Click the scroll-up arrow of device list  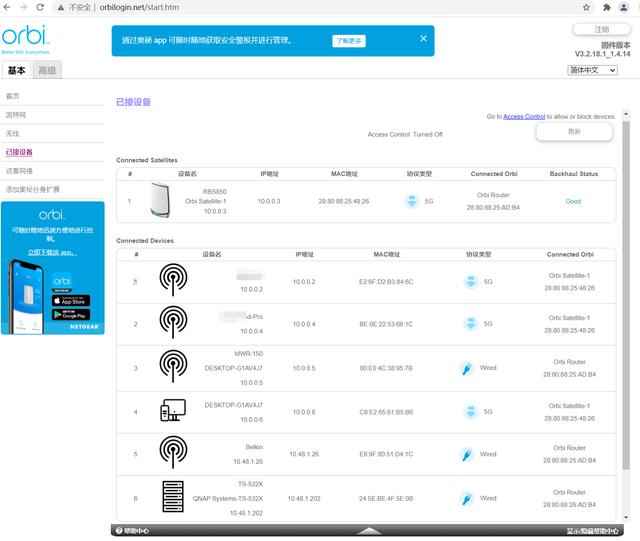coord(626,114)
